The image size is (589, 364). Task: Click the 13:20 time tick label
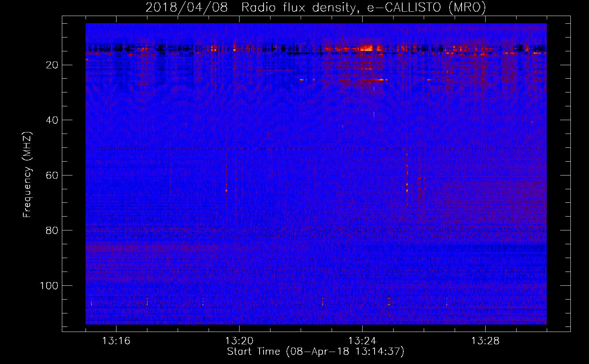click(239, 341)
